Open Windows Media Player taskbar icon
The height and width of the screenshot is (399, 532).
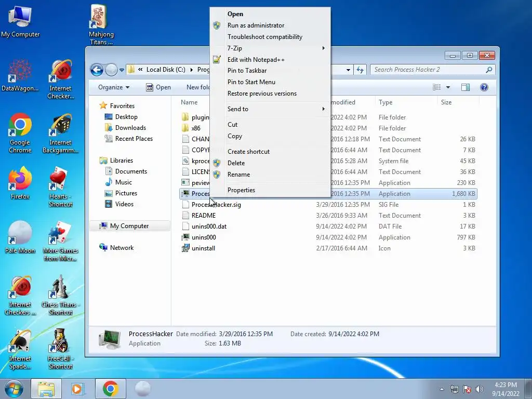[78, 389]
